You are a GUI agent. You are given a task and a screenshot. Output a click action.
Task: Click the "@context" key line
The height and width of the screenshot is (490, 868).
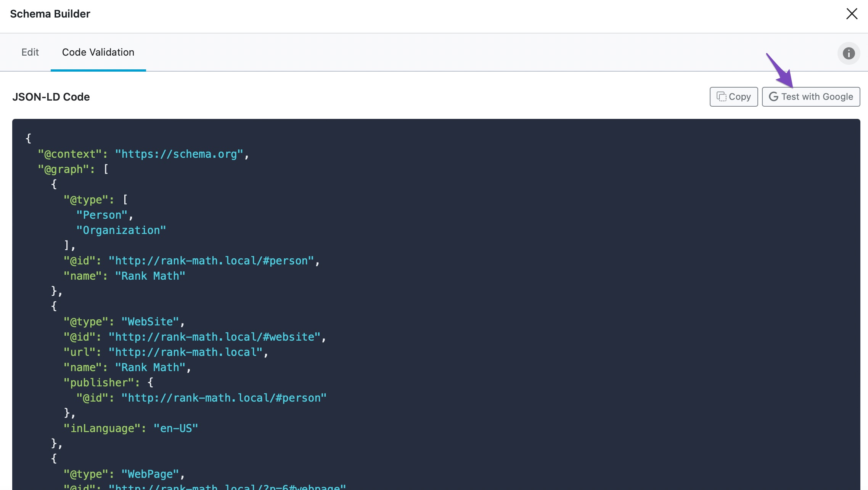(x=143, y=154)
